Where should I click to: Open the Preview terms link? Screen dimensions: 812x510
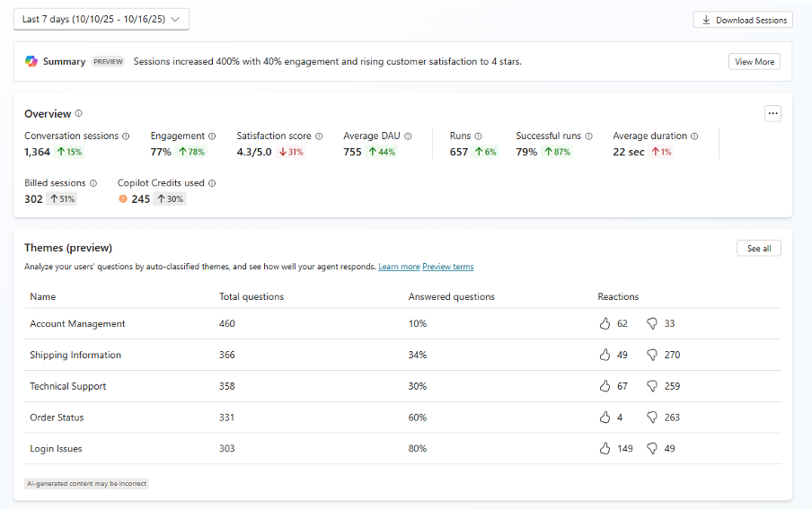tap(447, 267)
